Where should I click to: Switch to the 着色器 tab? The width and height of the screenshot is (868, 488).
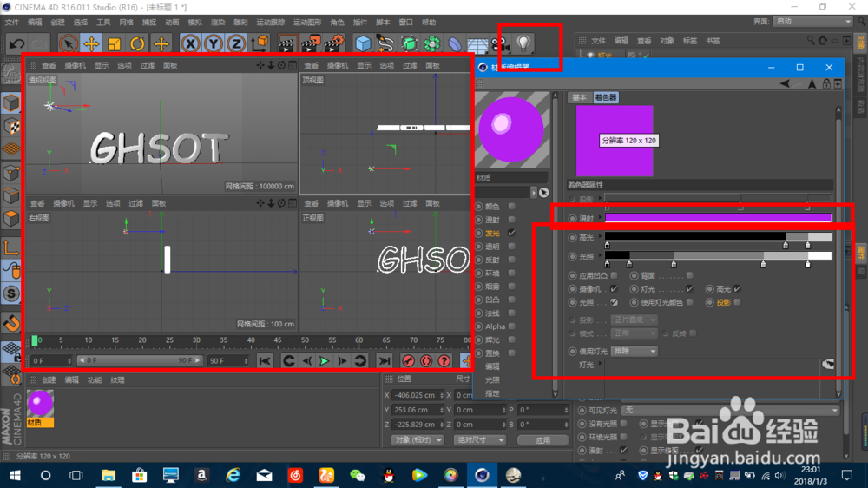[606, 97]
